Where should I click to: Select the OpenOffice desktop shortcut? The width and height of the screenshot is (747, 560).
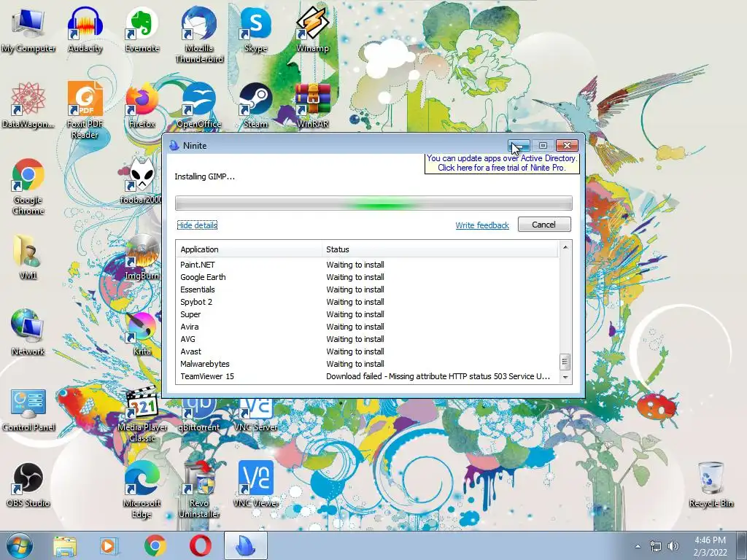pos(199,105)
